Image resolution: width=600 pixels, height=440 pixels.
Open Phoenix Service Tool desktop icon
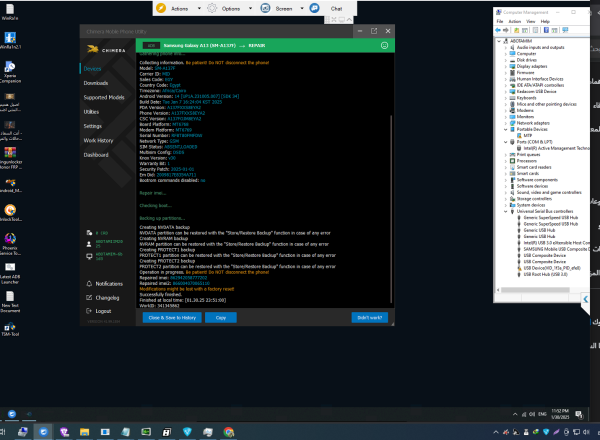coord(10,244)
